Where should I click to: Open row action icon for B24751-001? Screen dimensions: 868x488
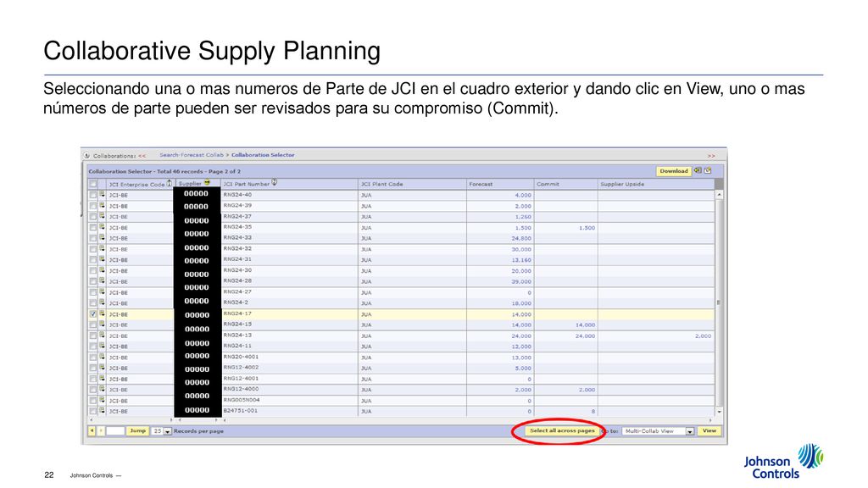point(103,411)
